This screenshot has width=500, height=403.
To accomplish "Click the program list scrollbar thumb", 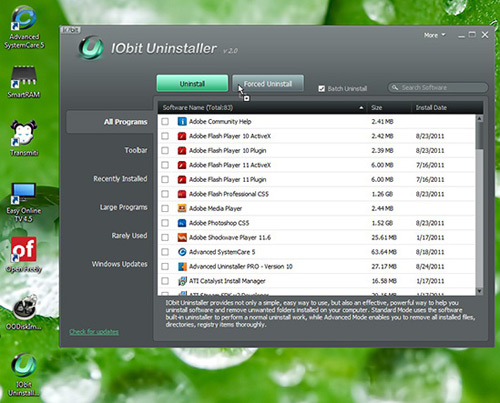I will [479, 135].
